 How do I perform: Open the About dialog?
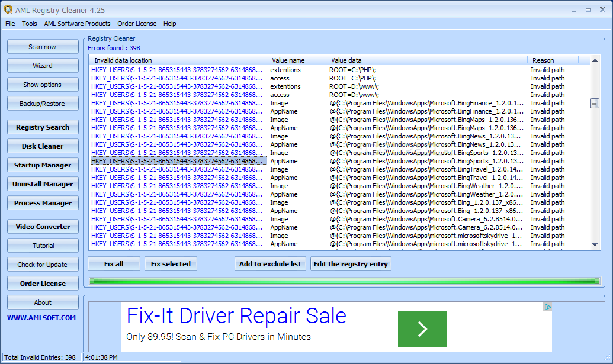pos(43,302)
